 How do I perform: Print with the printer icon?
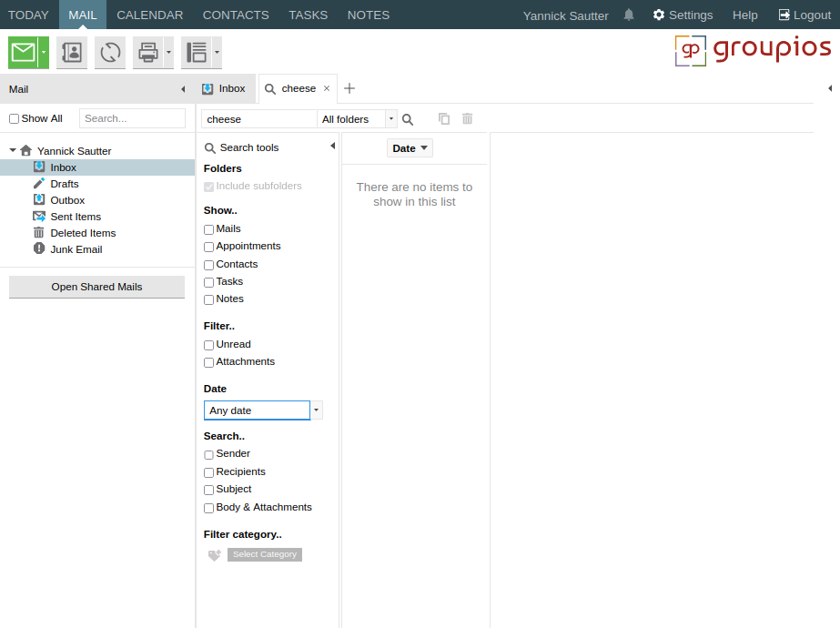click(147, 52)
